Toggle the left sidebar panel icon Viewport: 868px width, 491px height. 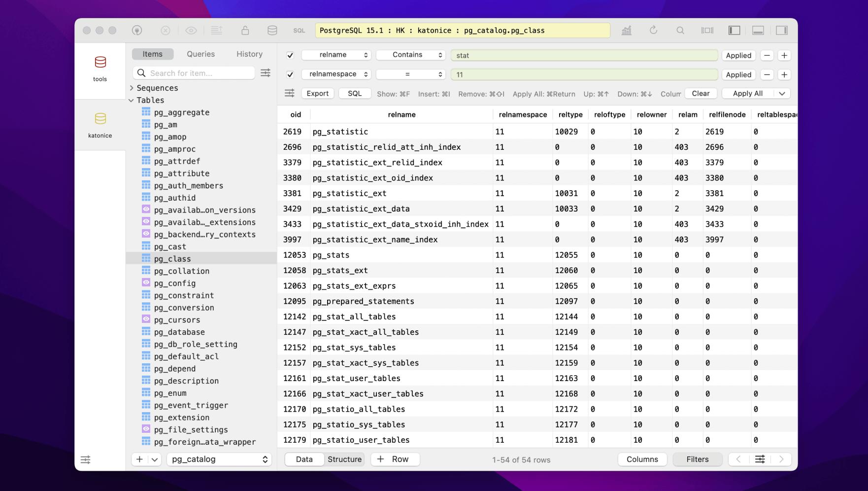[x=734, y=30]
